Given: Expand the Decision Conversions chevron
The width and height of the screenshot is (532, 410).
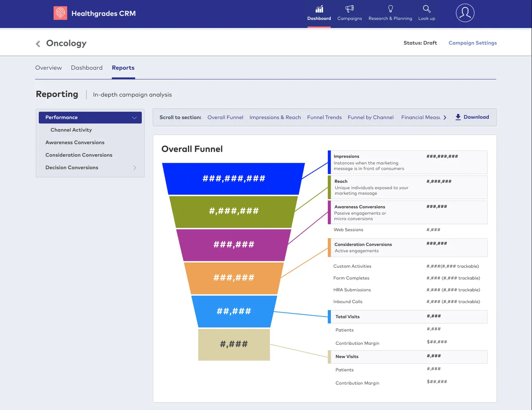Looking at the screenshot, I should 135,168.
